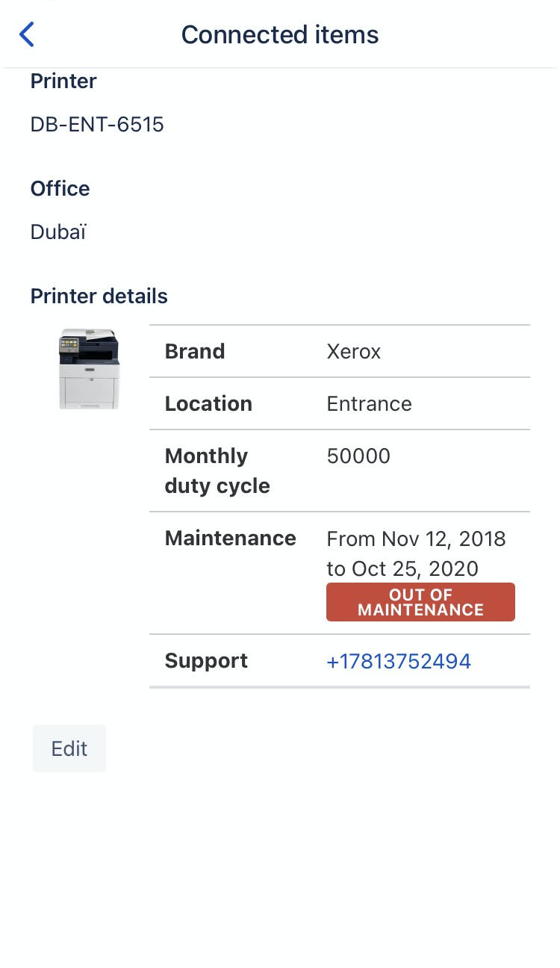Screen dimensions: 560x968
Task: Click the maintenance date range text
Action: (416, 553)
